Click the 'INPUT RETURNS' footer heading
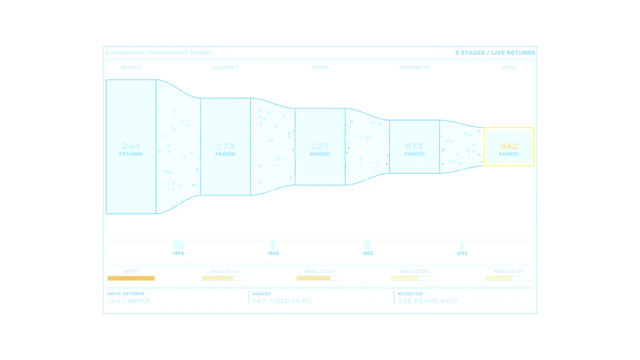Image resolution: width=640 pixels, height=360 pixels. click(x=126, y=294)
